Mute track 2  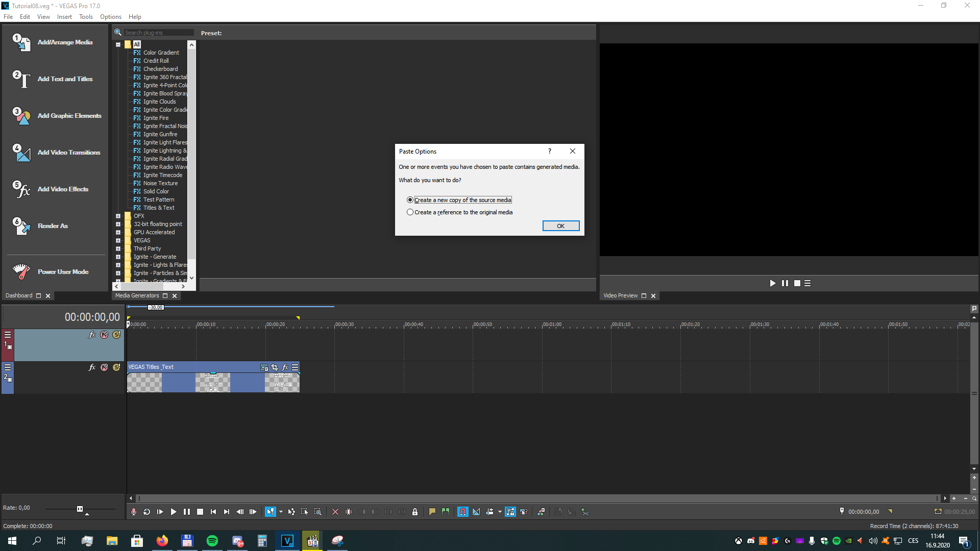tap(105, 367)
